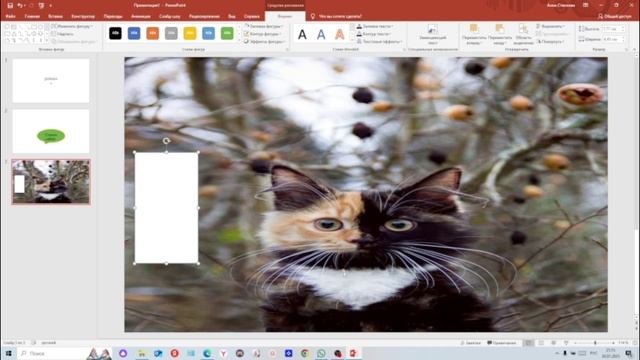
Task: Start slideshow from status bar icon
Action: coord(566,343)
